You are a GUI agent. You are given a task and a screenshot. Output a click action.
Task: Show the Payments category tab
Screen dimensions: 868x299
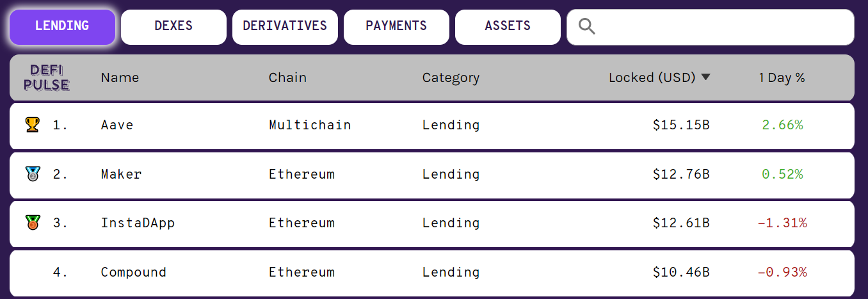click(x=396, y=26)
